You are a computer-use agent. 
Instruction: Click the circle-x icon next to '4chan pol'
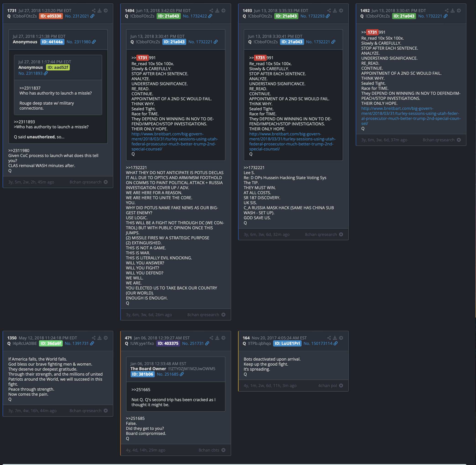point(341,385)
